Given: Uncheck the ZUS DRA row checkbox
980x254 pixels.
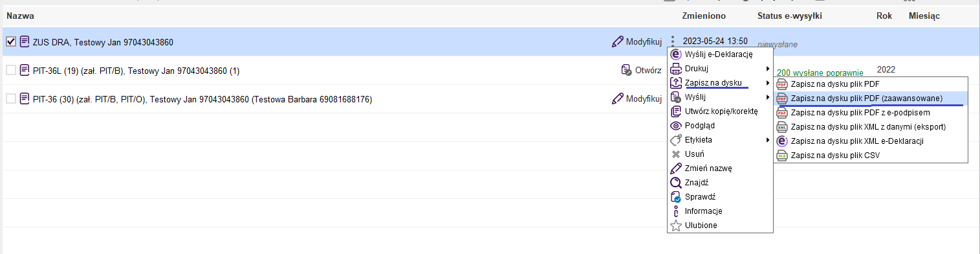Looking at the screenshot, I should (x=11, y=42).
